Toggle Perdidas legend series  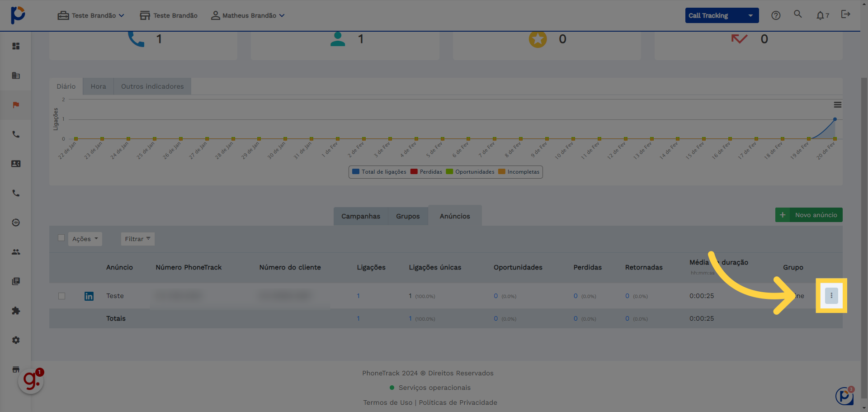pos(426,172)
